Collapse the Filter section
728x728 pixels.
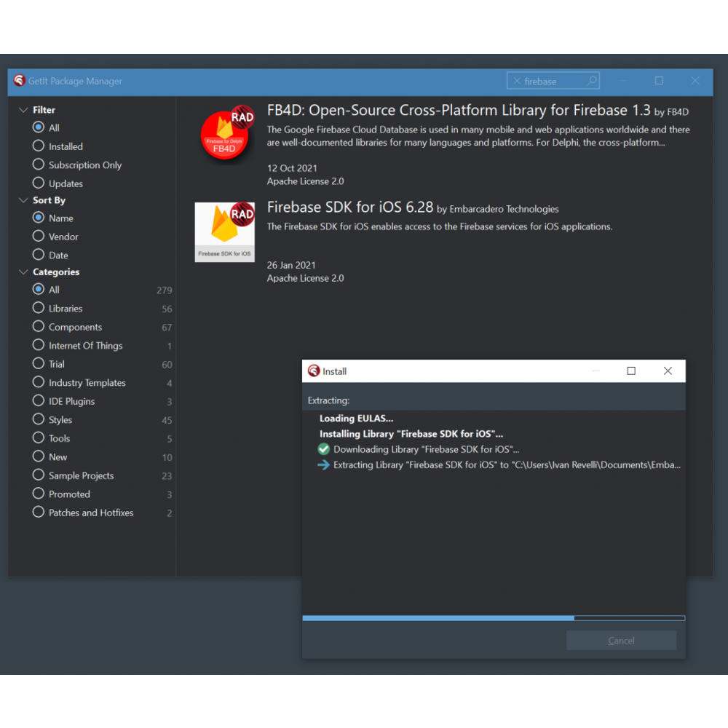coord(23,110)
